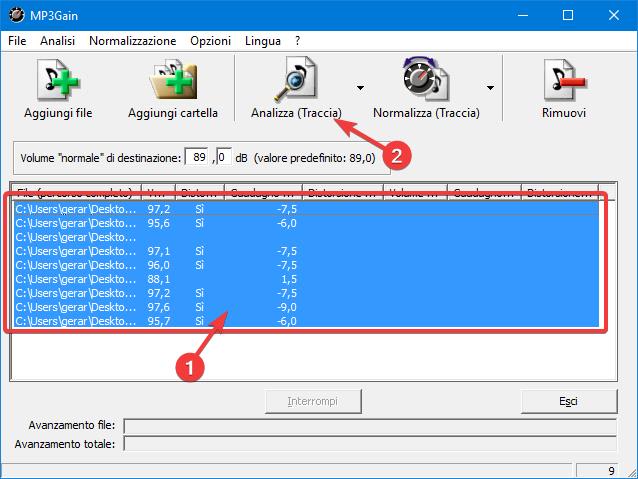Open the dropdown arrow beside Analizza (Traccia)
Screen dimensions: 638x479
tap(360, 87)
